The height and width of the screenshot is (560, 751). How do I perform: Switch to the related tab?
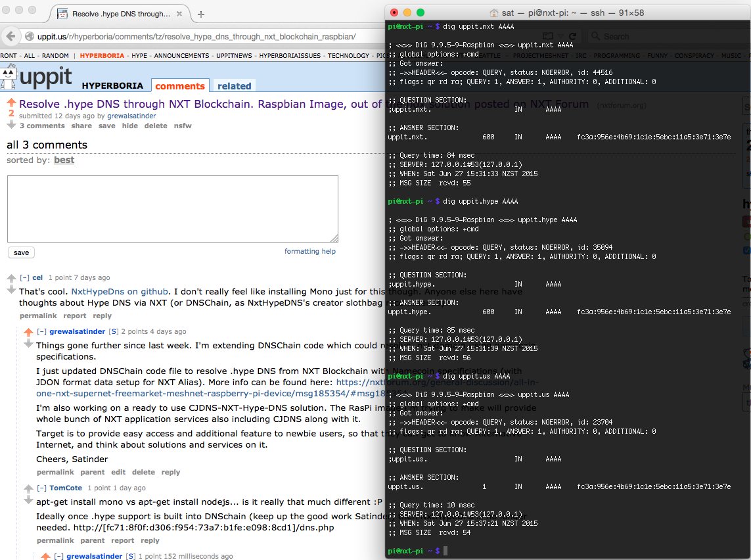coord(234,85)
